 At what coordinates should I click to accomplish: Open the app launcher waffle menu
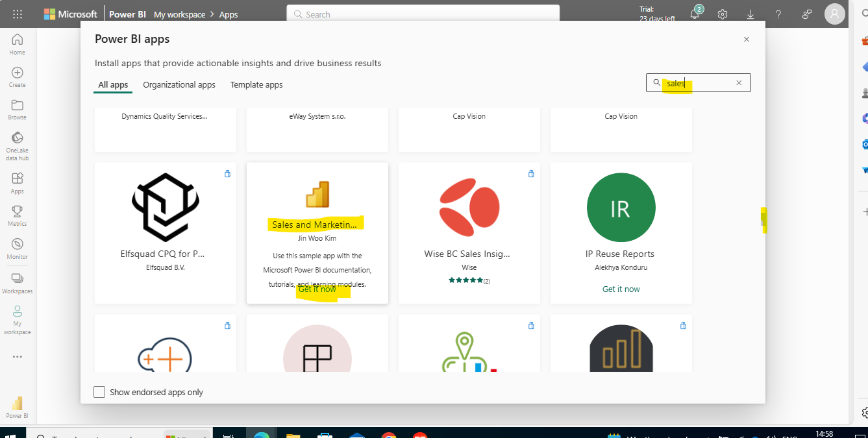[x=18, y=14]
